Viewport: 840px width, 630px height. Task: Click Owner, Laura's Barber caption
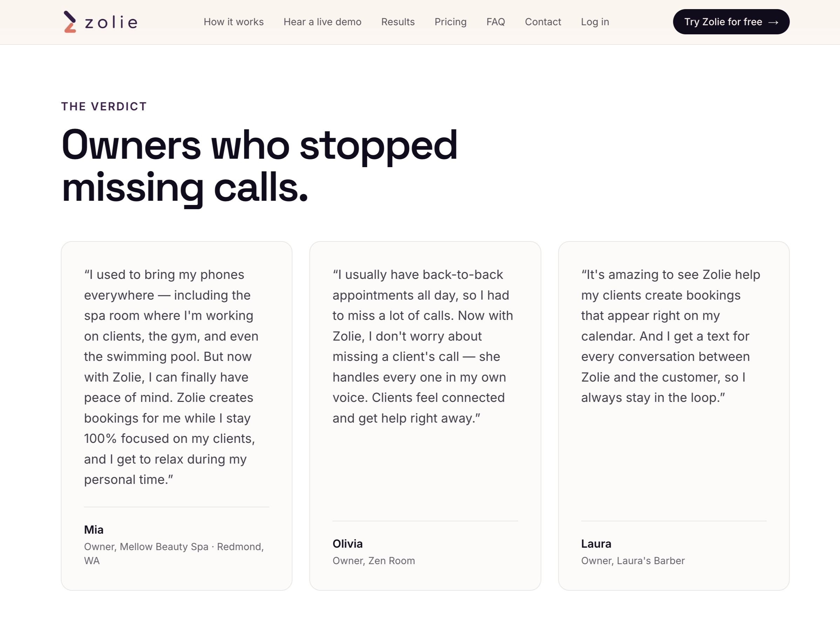point(633,561)
